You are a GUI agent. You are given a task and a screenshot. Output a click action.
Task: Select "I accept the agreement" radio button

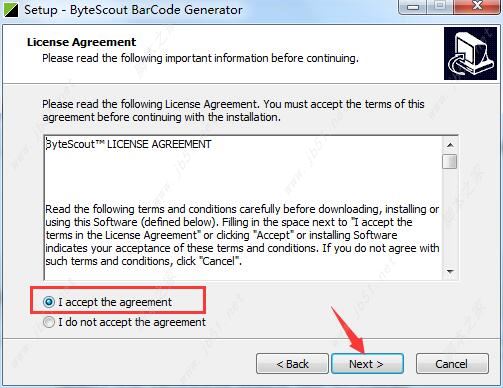coord(49,302)
